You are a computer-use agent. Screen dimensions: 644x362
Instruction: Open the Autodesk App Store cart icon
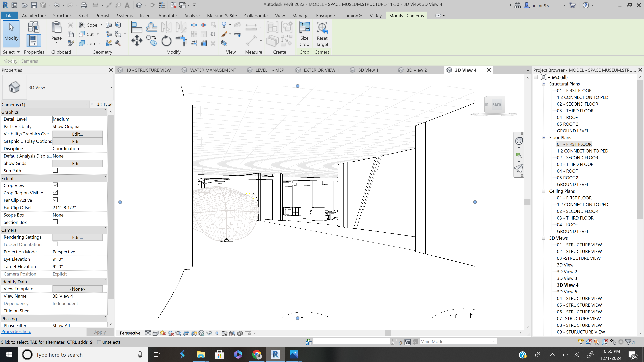tap(572, 5)
